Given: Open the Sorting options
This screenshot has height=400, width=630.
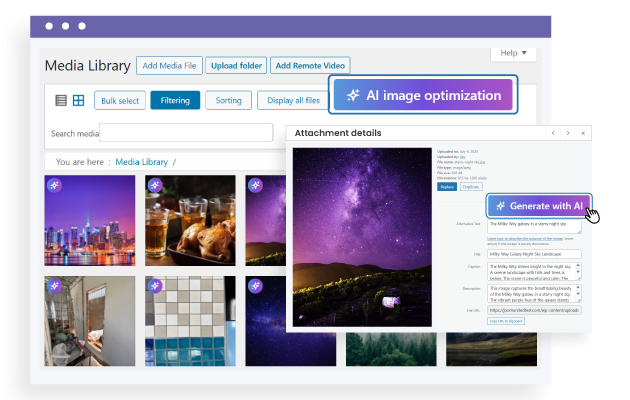Looking at the screenshot, I should pyautogui.click(x=228, y=100).
